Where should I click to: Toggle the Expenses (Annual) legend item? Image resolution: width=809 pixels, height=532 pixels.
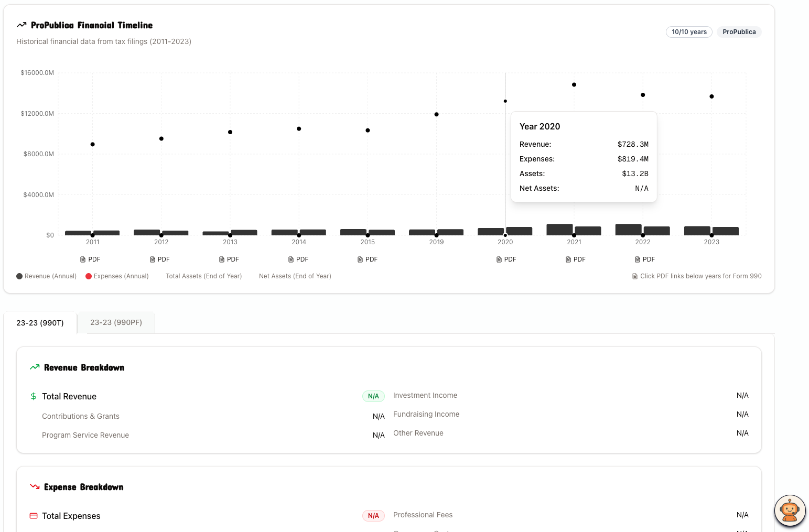point(117,276)
